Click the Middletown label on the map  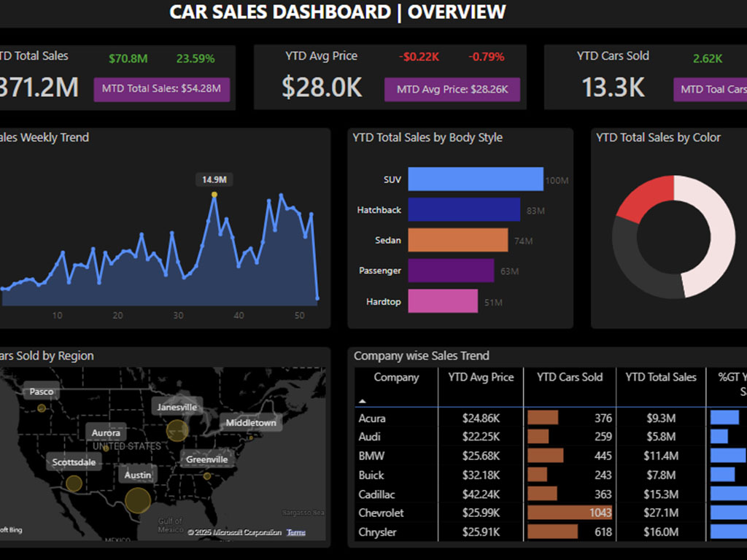pos(251,422)
